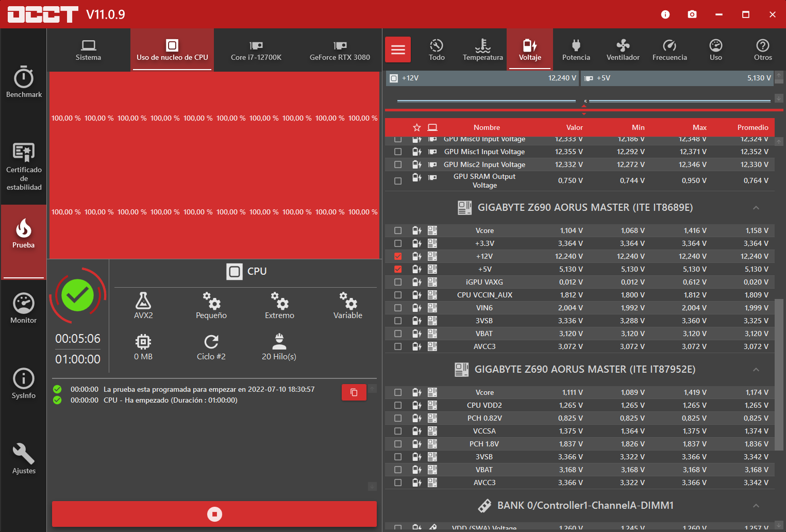Click the +12V graph line
The height and width of the screenshot is (532, 786).
click(486, 101)
